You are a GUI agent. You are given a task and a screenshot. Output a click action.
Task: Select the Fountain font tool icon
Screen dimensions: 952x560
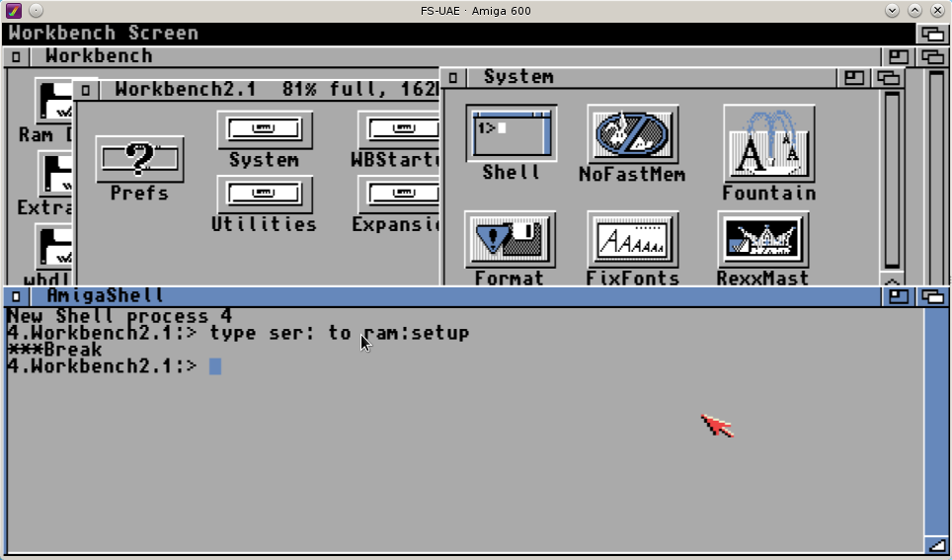click(x=768, y=143)
